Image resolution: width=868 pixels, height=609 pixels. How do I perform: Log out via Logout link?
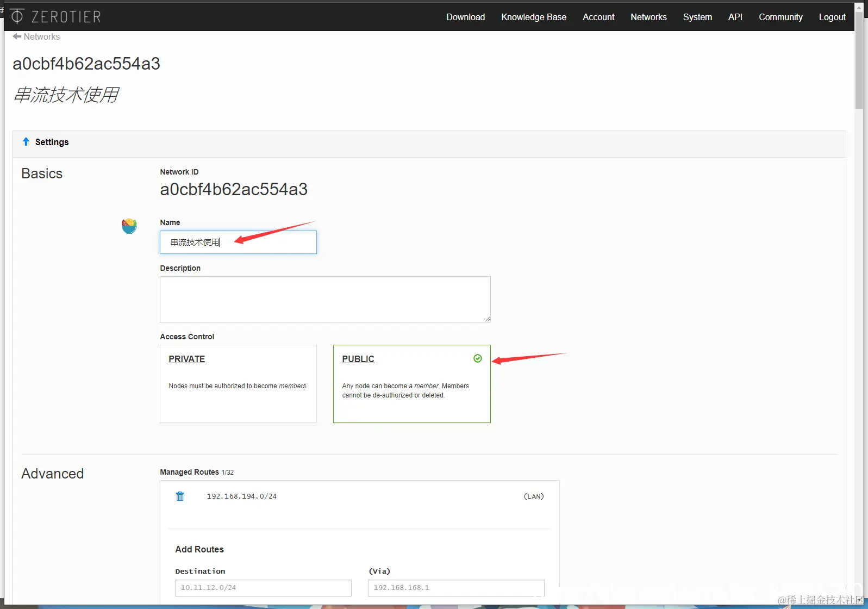[832, 17]
